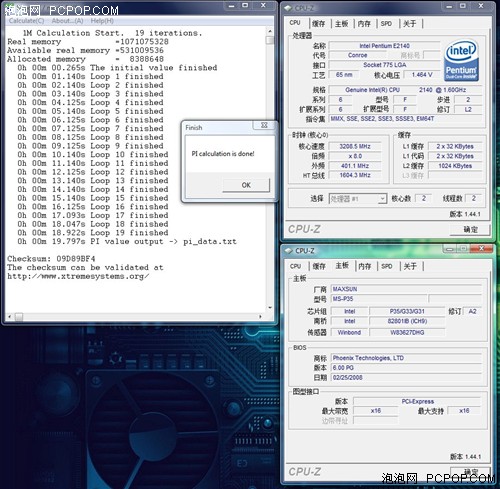500x489 pixels.
Task: Click the Checksum: 09D89BF4 line
Action: pyautogui.click(x=51, y=259)
